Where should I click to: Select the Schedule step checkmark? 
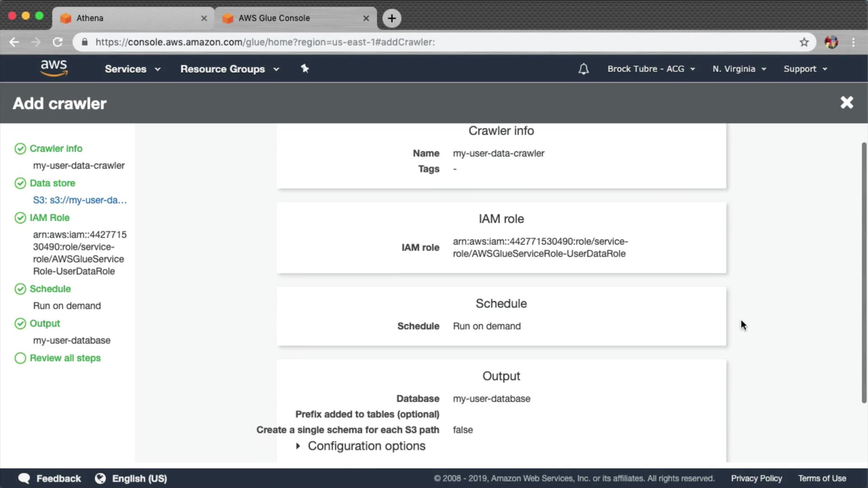click(x=20, y=289)
